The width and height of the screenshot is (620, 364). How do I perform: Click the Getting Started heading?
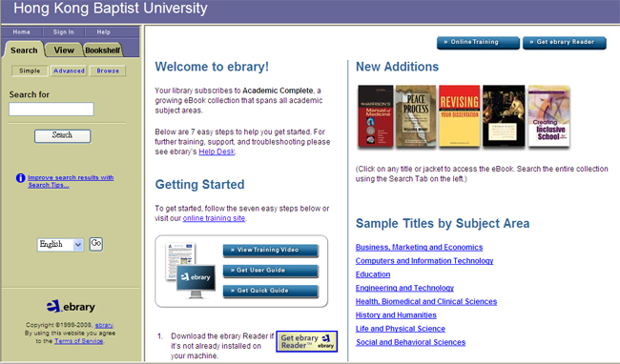tap(199, 185)
